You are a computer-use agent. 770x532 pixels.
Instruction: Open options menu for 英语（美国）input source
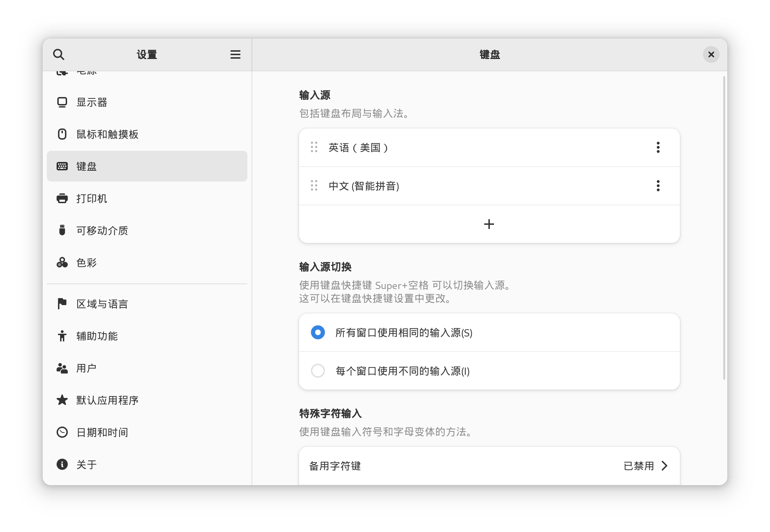point(658,147)
